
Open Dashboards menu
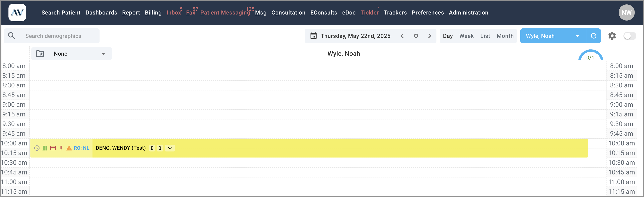click(x=101, y=12)
